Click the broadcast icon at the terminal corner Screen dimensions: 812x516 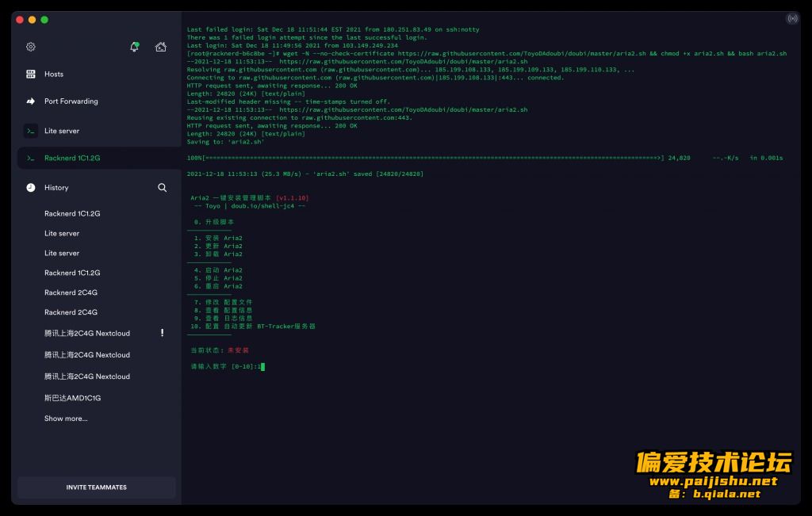[792, 19]
